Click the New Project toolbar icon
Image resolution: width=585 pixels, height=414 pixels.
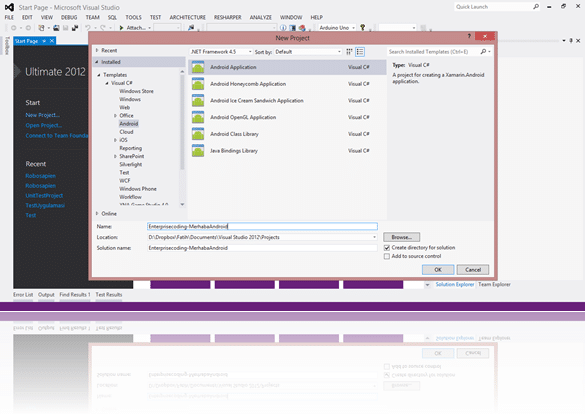coord(41,28)
